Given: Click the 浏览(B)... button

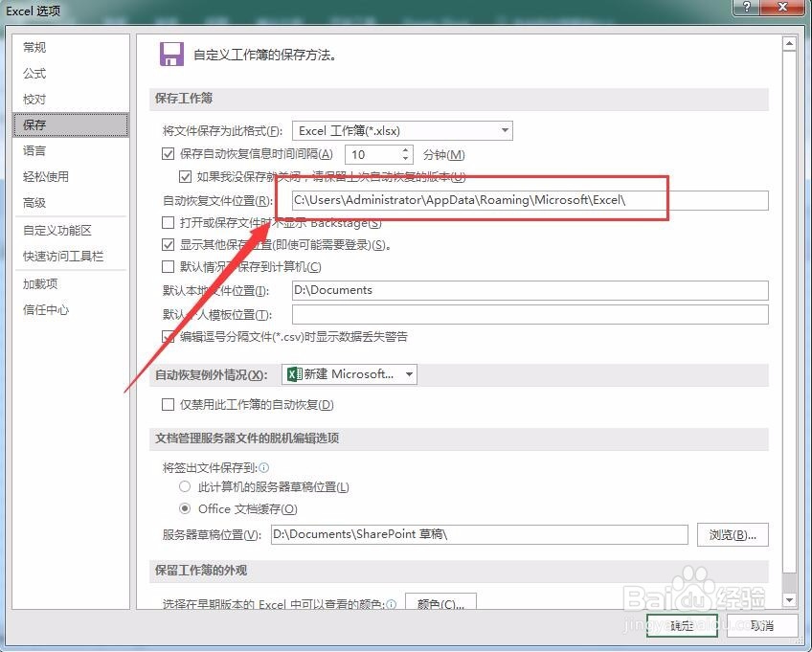Looking at the screenshot, I should click(733, 534).
